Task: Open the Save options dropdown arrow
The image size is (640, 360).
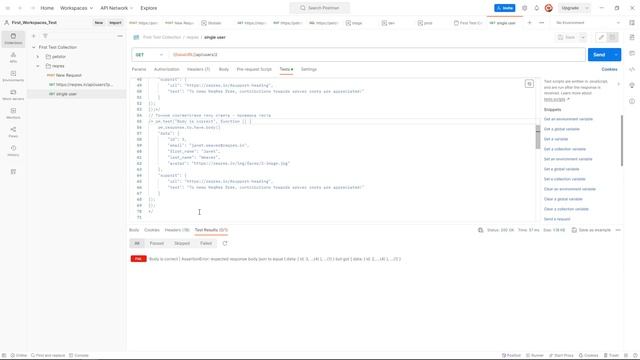Action: click(582, 37)
